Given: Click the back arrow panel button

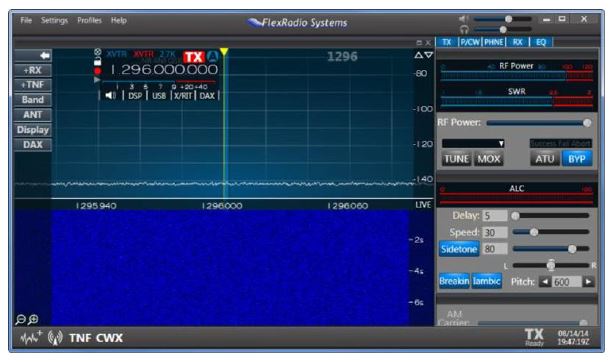Looking at the screenshot, I should (x=33, y=56).
